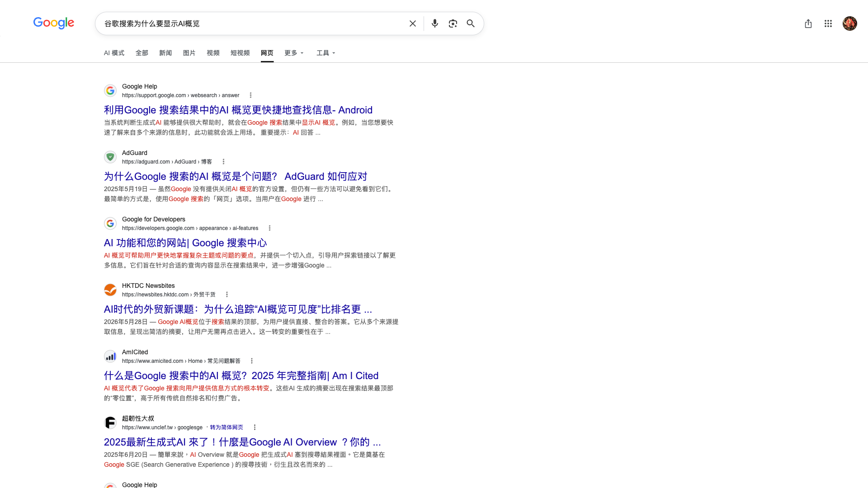Switch to the 视频 tab
868x488 pixels.
coord(213,53)
